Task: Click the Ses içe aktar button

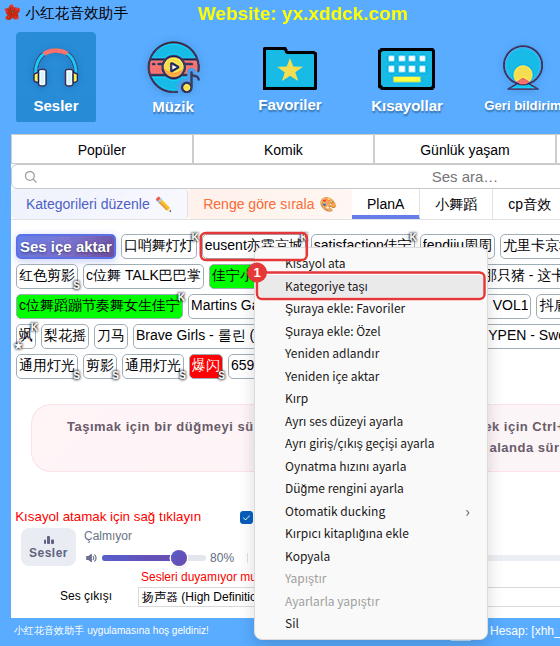Action: pyautogui.click(x=66, y=247)
